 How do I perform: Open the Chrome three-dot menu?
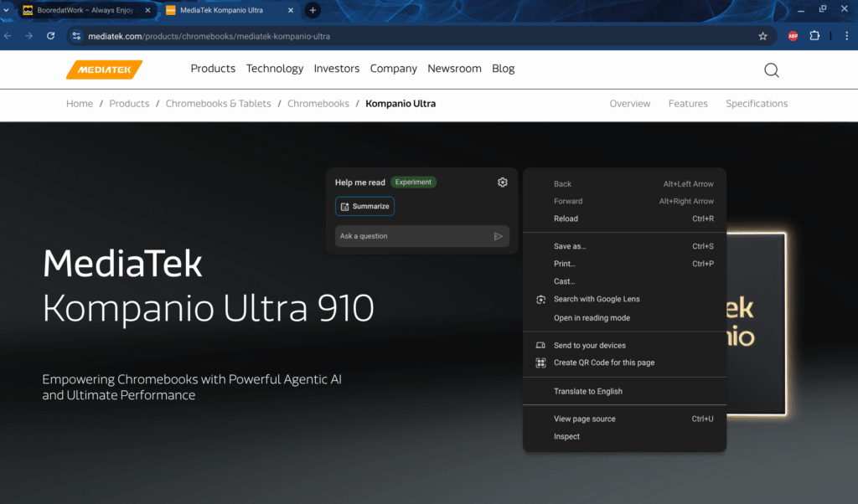846,36
